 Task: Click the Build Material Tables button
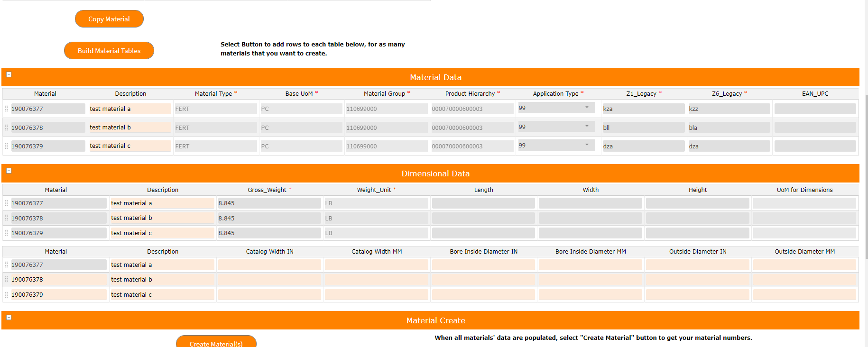tap(109, 51)
